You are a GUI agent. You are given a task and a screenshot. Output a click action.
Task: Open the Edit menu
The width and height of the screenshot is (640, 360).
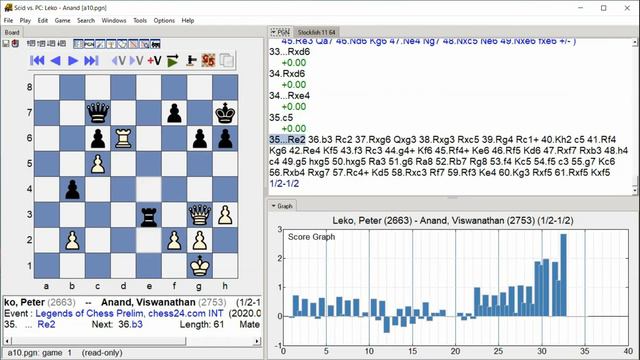pos(43,20)
